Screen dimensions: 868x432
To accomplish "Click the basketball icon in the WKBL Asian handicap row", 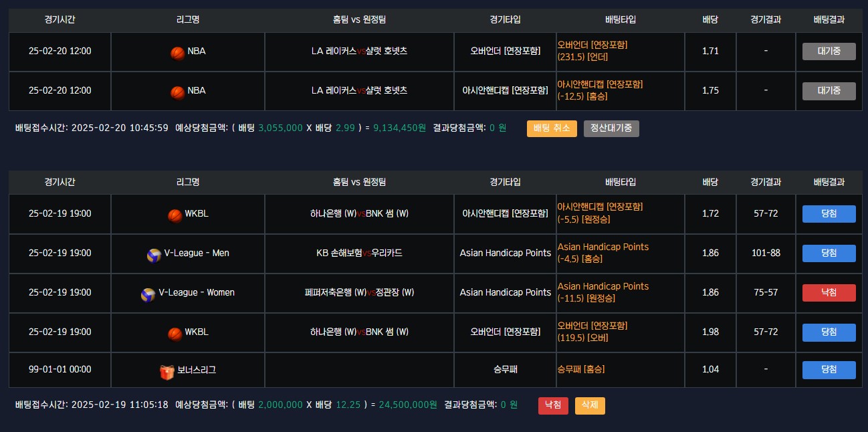I will click(x=175, y=215).
